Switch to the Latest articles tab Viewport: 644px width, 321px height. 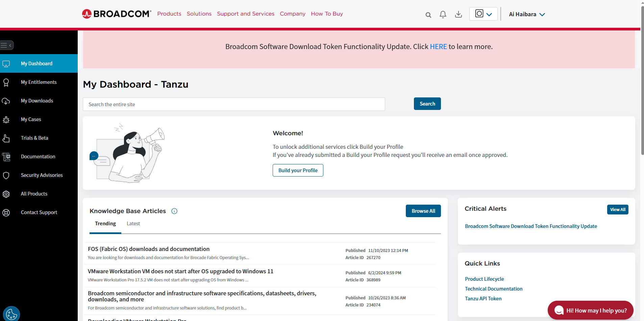click(x=133, y=224)
